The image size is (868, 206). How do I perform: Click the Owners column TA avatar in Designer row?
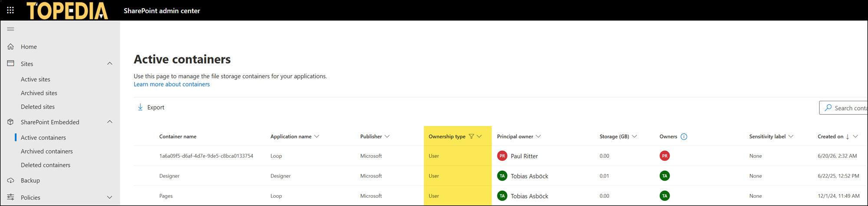tap(664, 176)
